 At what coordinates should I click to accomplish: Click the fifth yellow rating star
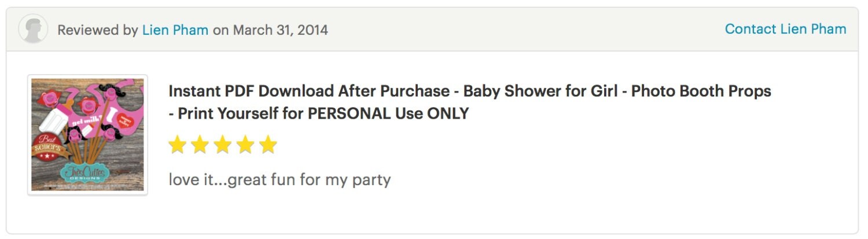point(268,145)
